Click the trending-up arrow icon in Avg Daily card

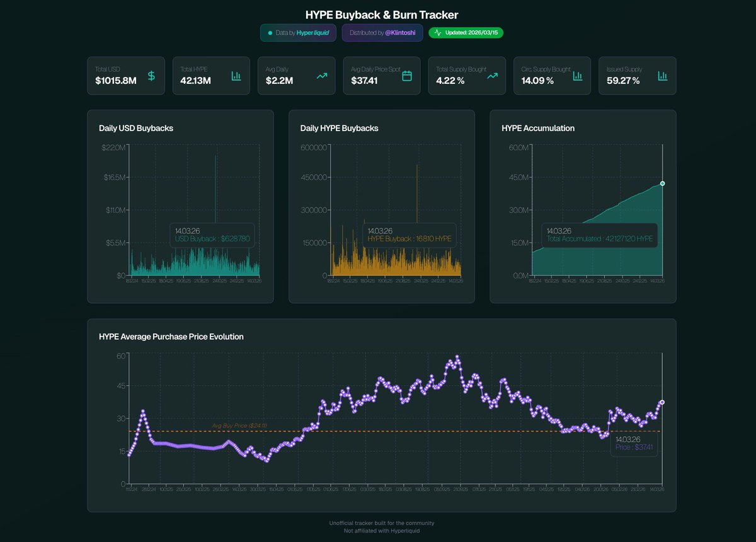(322, 76)
